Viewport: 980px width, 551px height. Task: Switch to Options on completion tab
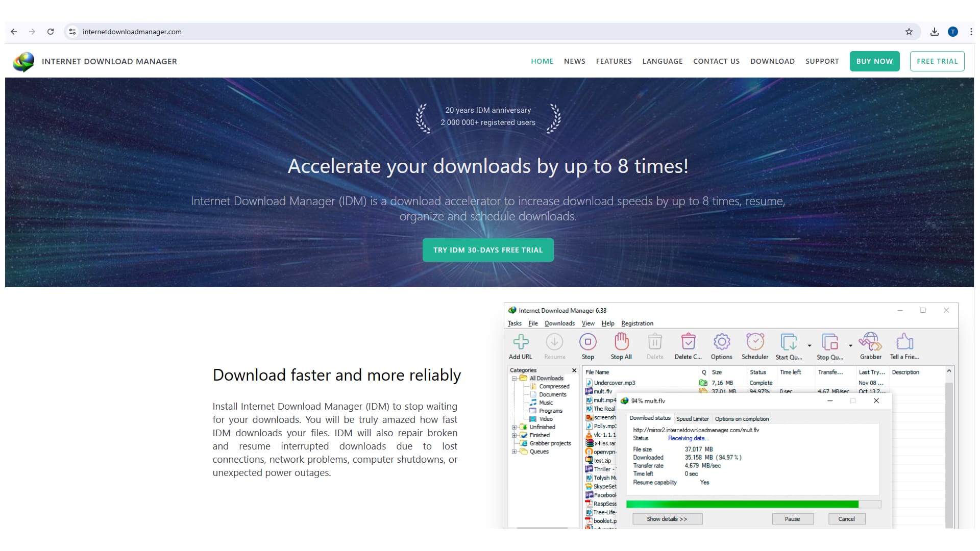tap(742, 419)
